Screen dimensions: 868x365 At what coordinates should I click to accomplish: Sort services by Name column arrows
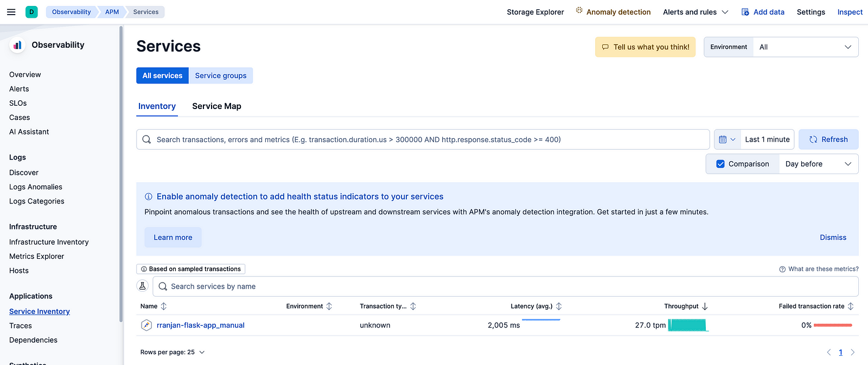(x=164, y=306)
